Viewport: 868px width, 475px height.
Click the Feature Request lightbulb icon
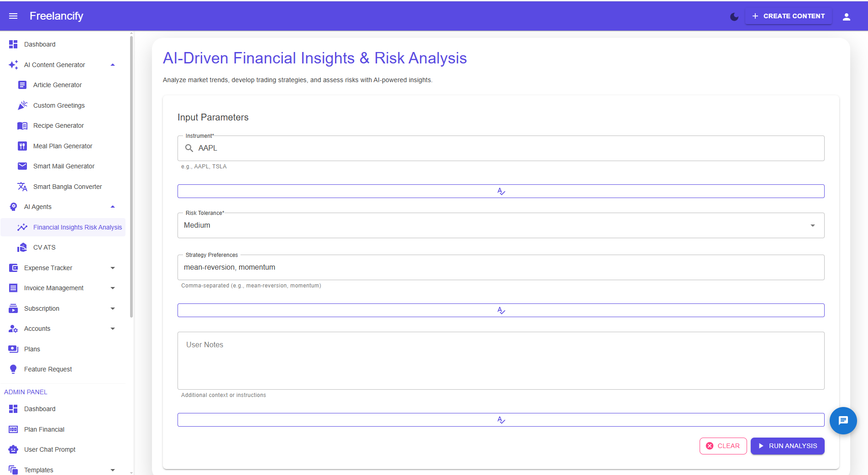click(x=13, y=369)
